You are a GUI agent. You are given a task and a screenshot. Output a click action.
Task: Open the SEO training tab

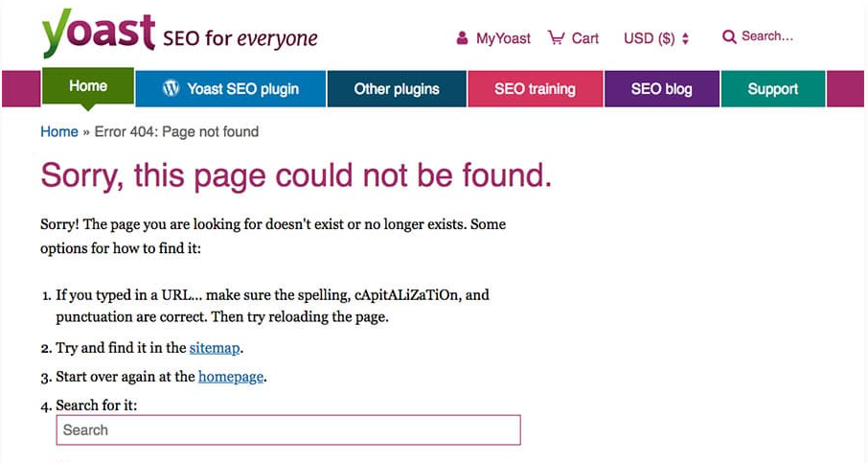(x=535, y=89)
